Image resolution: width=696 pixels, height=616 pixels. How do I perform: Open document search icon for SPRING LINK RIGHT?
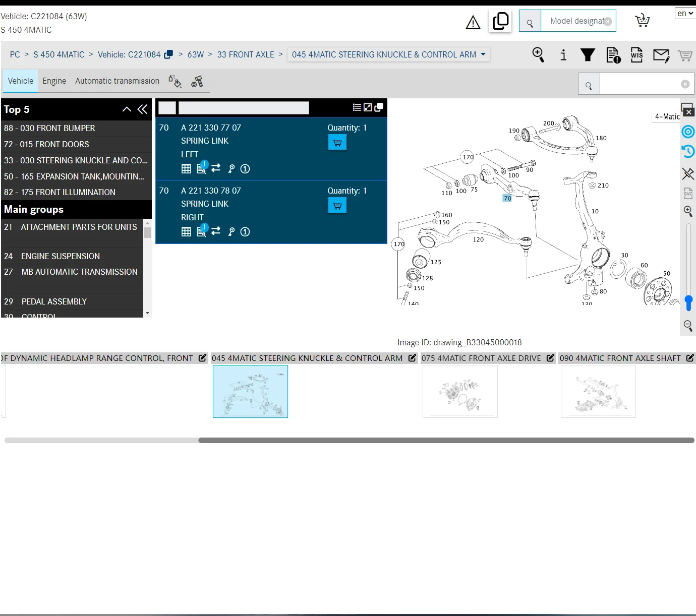[x=202, y=231]
